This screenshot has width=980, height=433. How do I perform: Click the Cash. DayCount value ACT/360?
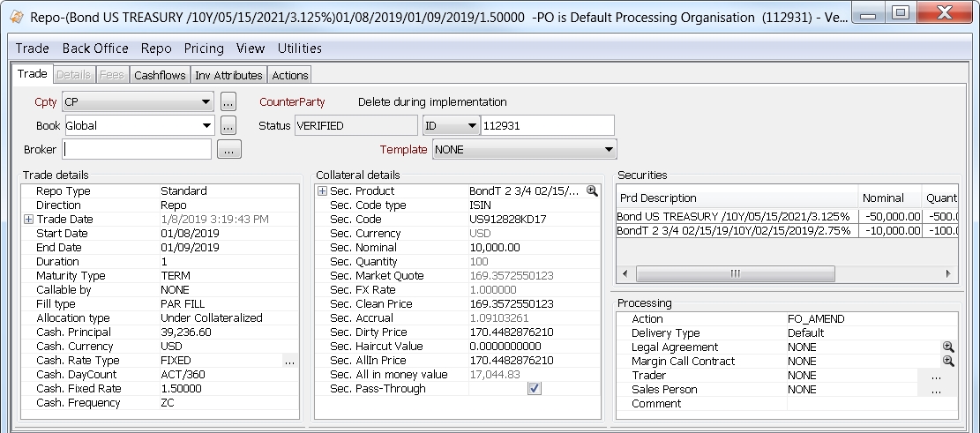183,375
